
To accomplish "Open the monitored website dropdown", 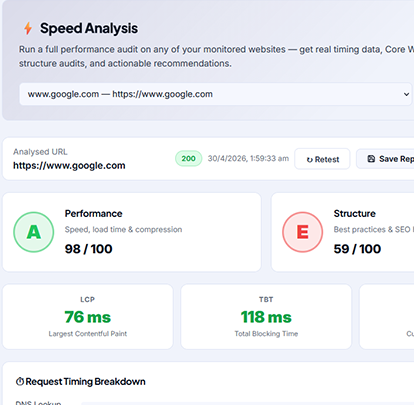I will point(216,94).
